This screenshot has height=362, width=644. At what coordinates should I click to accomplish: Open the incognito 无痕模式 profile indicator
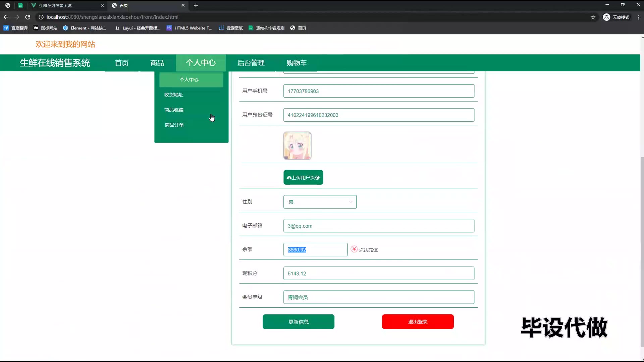pyautogui.click(x=616, y=17)
